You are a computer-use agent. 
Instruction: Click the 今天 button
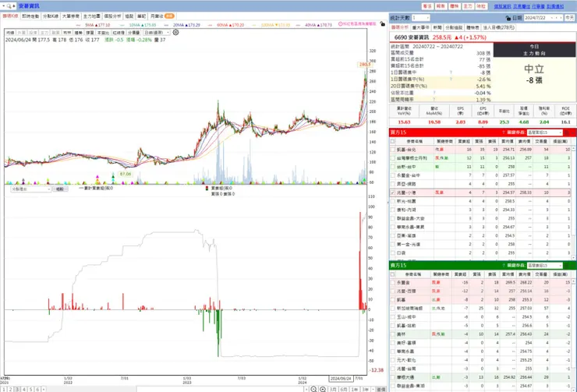point(570,18)
